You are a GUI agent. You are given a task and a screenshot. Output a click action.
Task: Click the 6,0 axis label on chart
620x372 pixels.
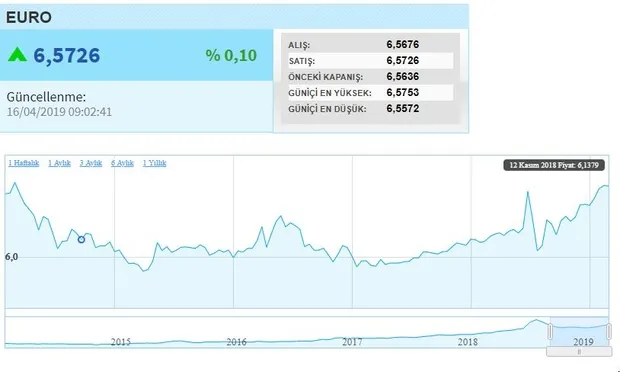click(11, 257)
